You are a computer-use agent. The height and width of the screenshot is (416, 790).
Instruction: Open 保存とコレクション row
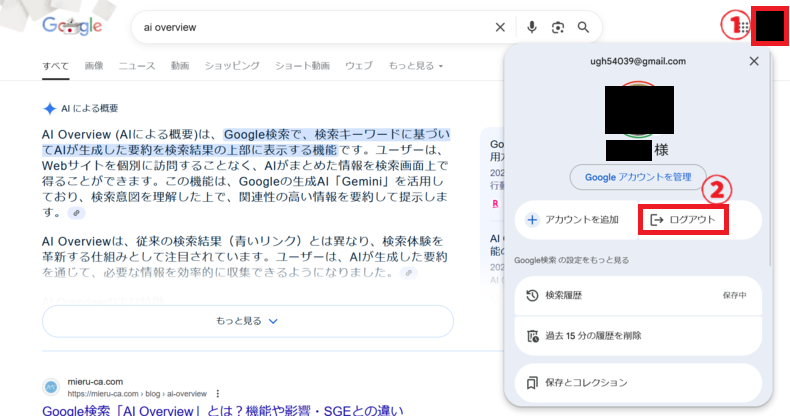pyautogui.click(x=638, y=383)
